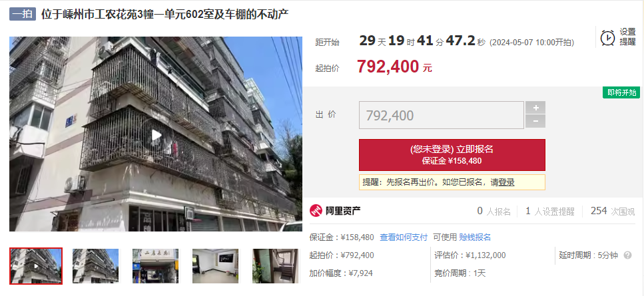The height and width of the screenshot is (296, 644).
Task: Click the bid price input field
Action: pos(442,115)
